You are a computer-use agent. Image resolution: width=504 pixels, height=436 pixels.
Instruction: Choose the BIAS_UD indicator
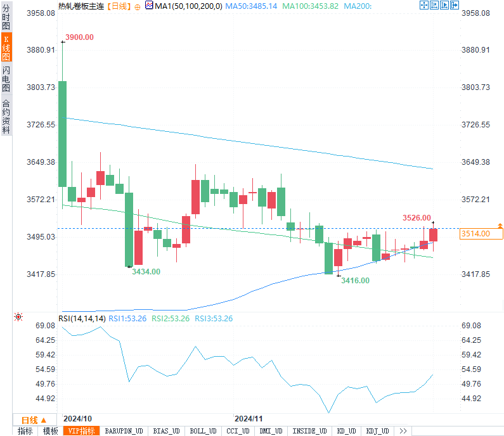click(x=167, y=431)
